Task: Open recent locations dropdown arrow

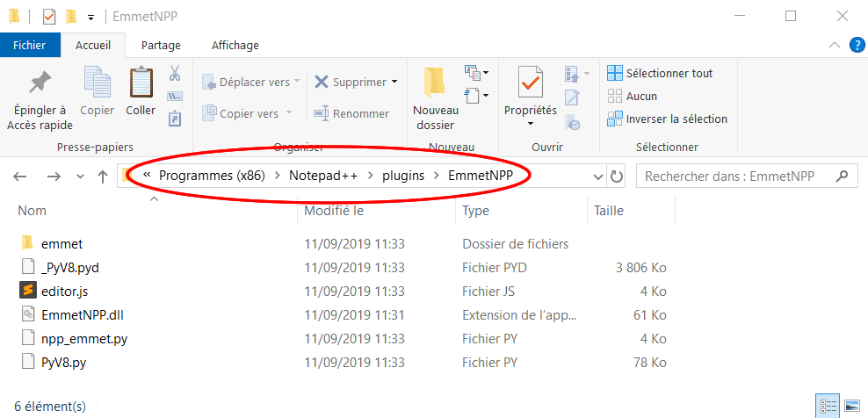Action: (x=80, y=177)
